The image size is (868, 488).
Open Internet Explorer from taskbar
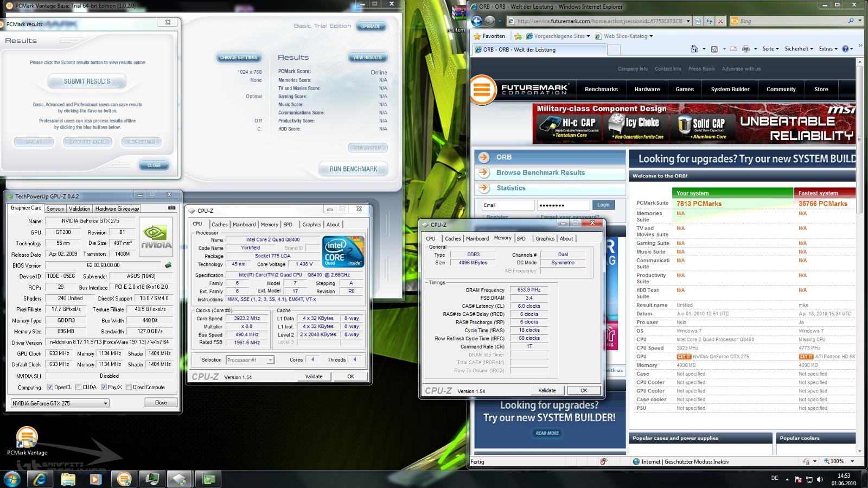point(40,479)
